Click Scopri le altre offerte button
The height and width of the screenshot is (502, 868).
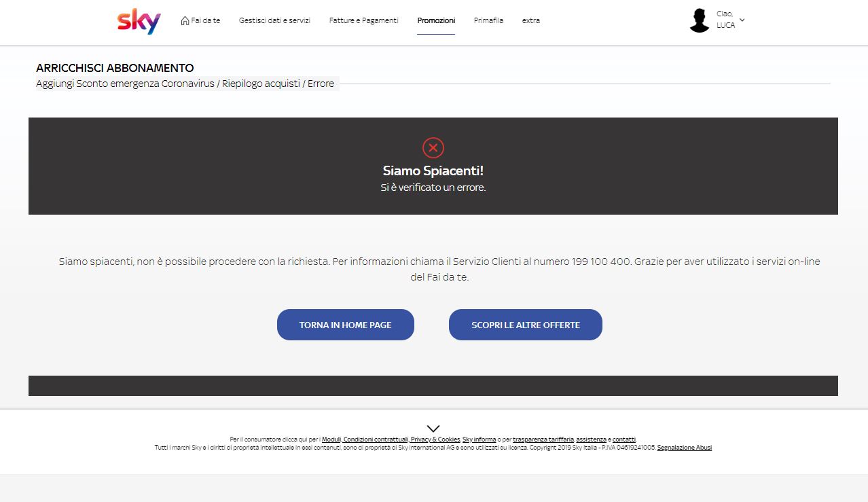pos(526,325)
